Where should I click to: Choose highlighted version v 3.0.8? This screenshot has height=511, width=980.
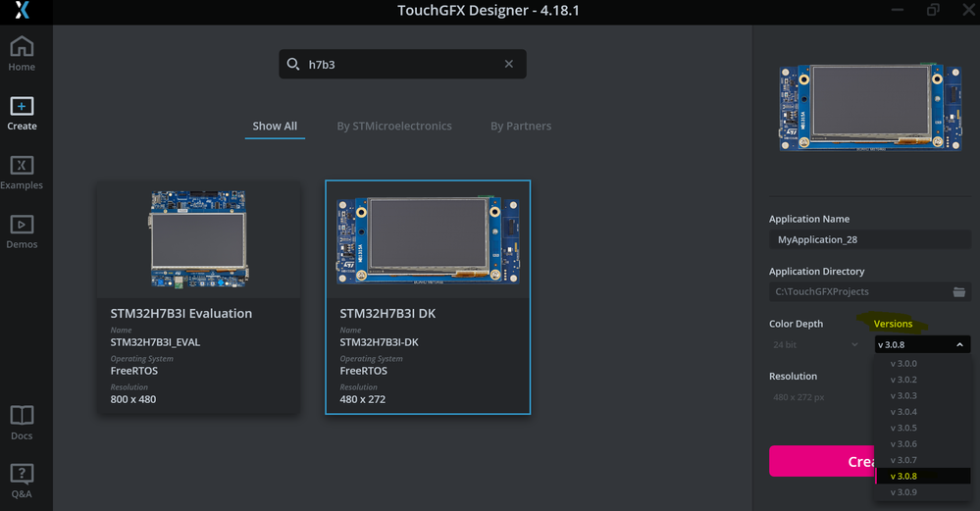click(x=922, y=476)
